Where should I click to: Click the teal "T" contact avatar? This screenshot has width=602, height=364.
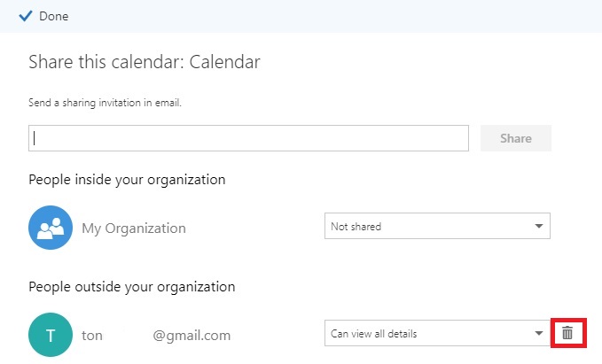pos(51,335)
